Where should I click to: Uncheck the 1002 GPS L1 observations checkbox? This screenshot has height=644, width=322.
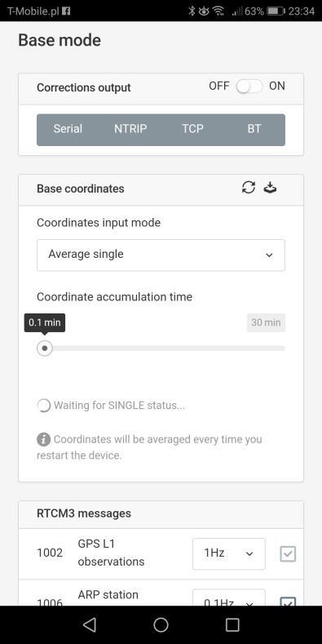tap(288, 554)
